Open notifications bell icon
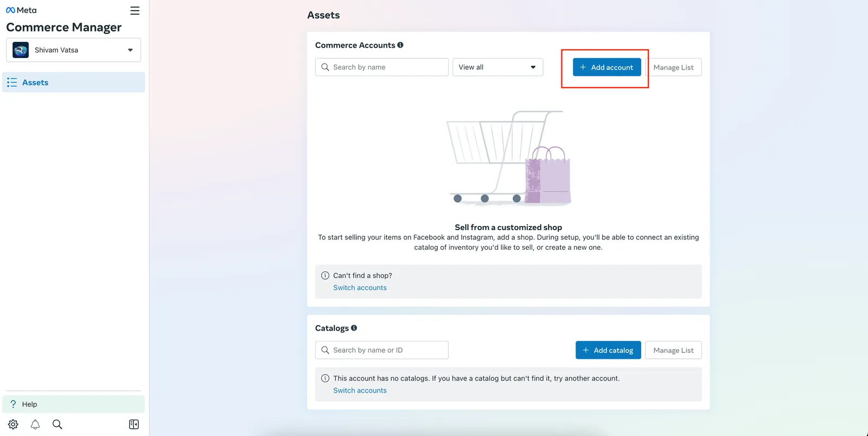This screenshot has height=436, width=868. [35, 425]
